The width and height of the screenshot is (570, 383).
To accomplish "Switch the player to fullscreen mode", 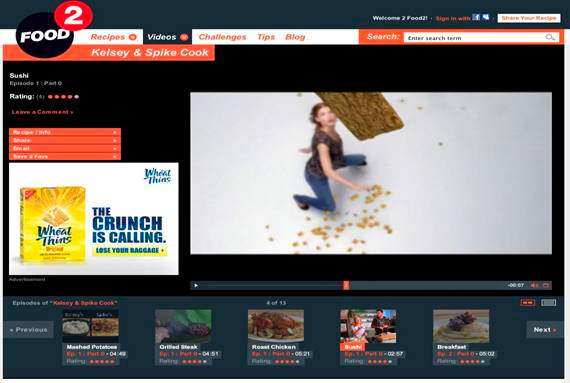I will click(x=546, y=285).
